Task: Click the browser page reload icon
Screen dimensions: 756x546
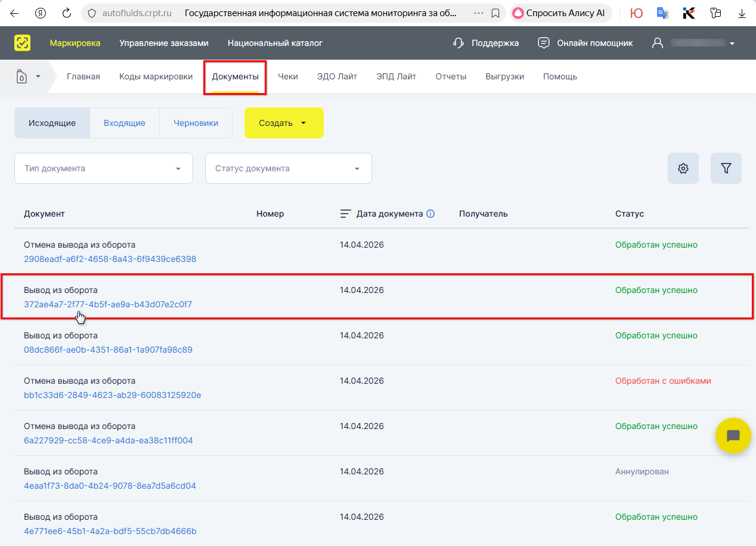Action: click(x=67, y=13)
